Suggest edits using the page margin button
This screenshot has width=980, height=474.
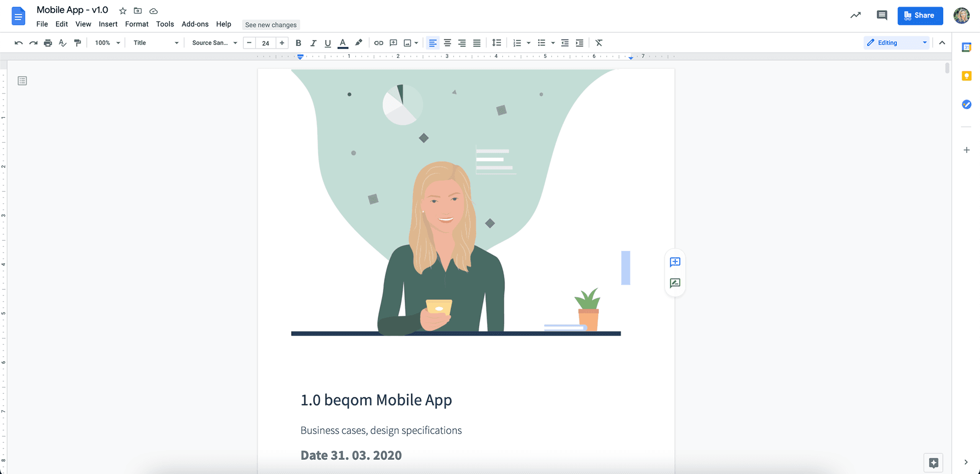pyautogui.click(x=675, y=283)
